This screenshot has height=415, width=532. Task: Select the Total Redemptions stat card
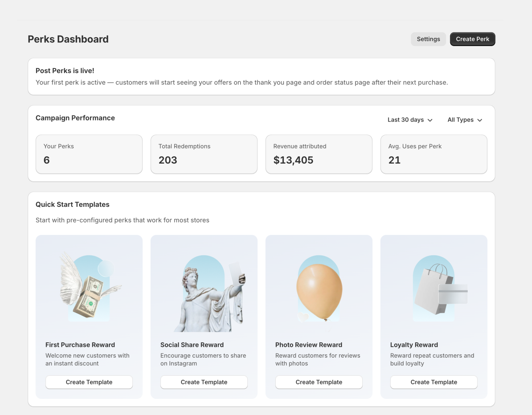tap(204, 154)
